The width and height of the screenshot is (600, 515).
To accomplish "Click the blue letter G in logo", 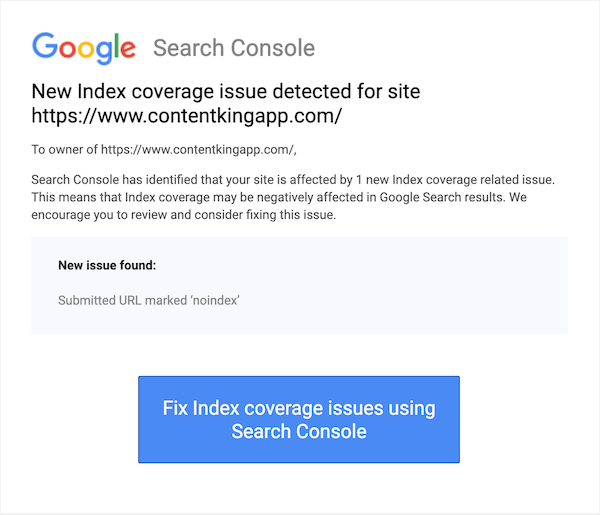I will click(x=45, y=45).
